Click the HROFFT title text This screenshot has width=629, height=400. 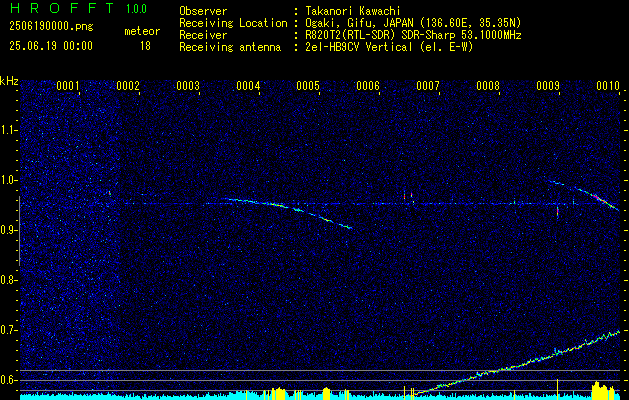point(61,8)
